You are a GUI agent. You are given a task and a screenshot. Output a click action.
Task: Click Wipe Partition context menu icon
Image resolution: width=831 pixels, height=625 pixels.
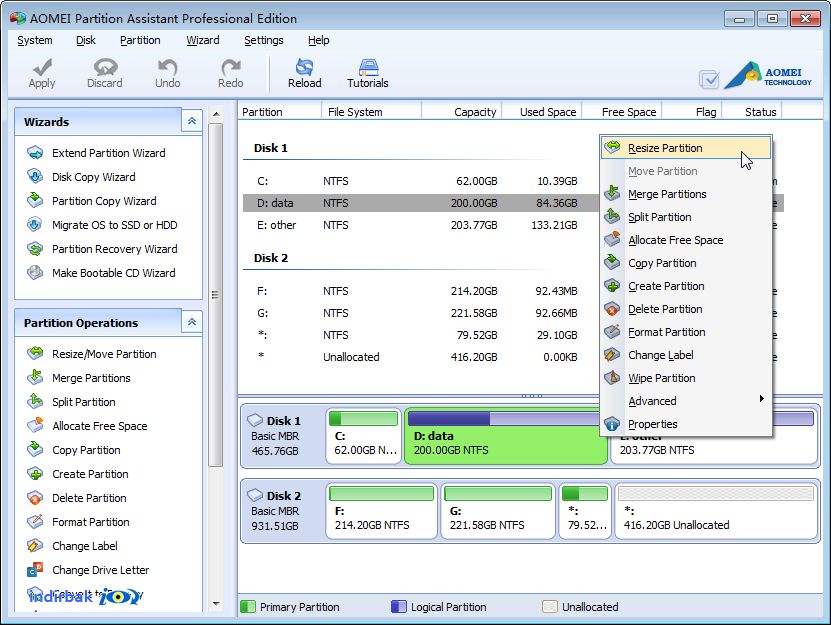pos(612,378)
